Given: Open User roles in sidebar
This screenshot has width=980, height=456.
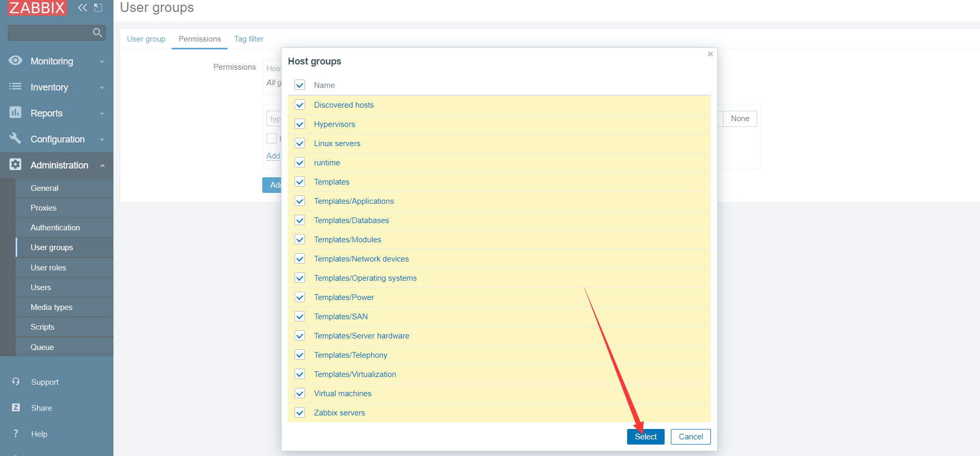Looking at the screenshot, I should pos(48,268).
